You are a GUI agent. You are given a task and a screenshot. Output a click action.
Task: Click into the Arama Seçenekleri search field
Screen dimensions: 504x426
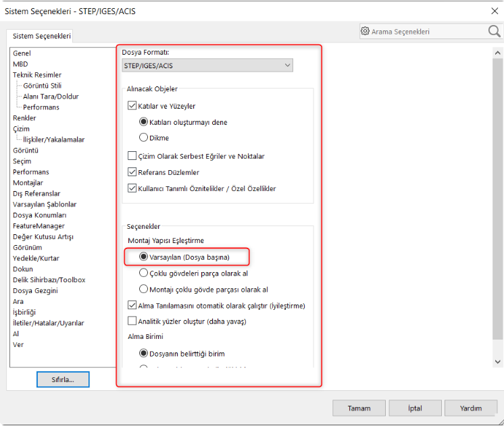tap(426, 31)
